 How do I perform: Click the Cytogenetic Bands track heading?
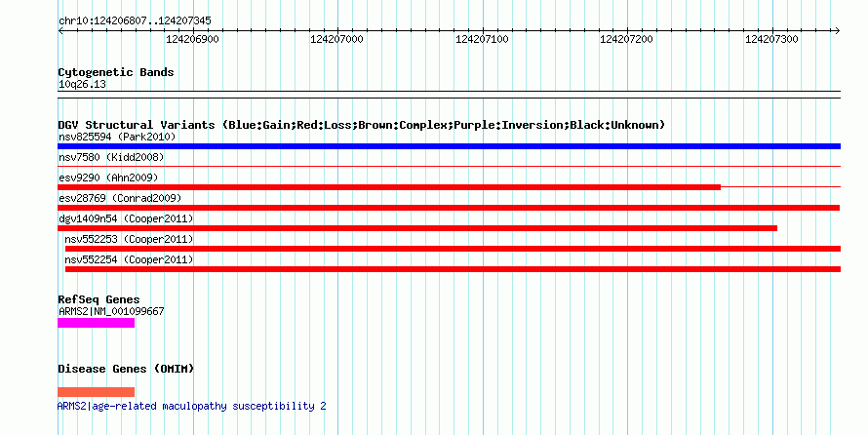pos(116,72)
